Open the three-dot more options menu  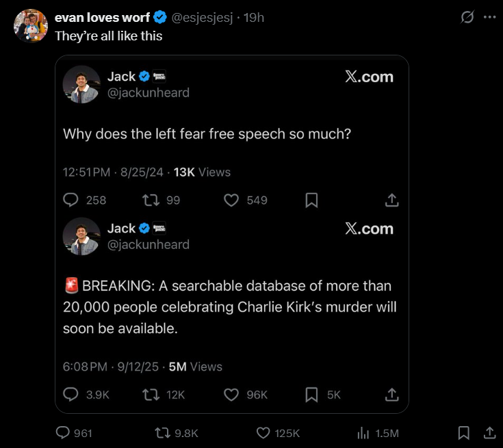[489, 18]
